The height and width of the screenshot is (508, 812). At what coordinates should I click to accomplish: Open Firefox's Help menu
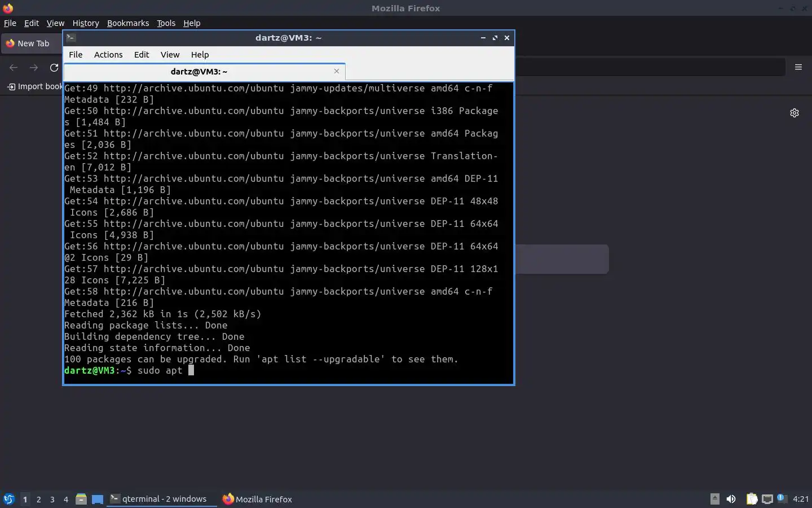(x=192, y=23)
